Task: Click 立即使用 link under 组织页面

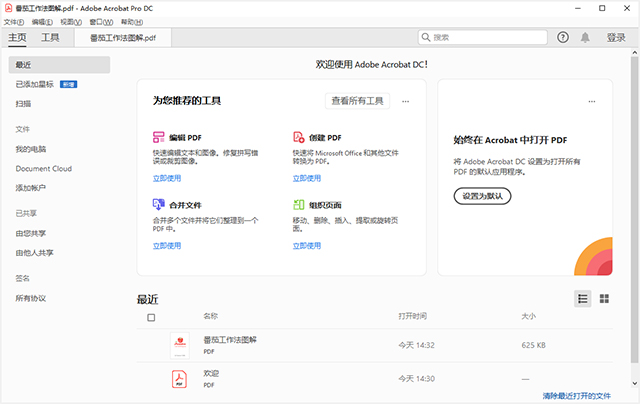Action: pos(307,245)
